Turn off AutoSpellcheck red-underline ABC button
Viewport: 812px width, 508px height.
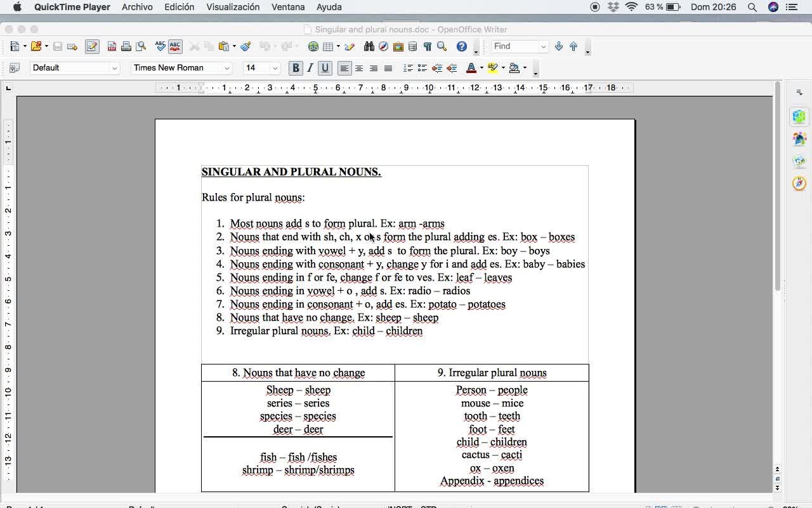[x=175, y=46]
